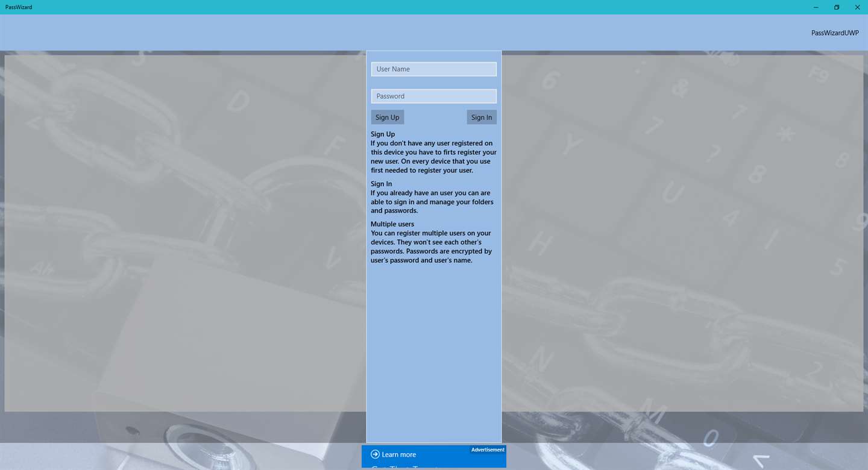Click the circled arrow icon in the ad

(x=375, y=454)
